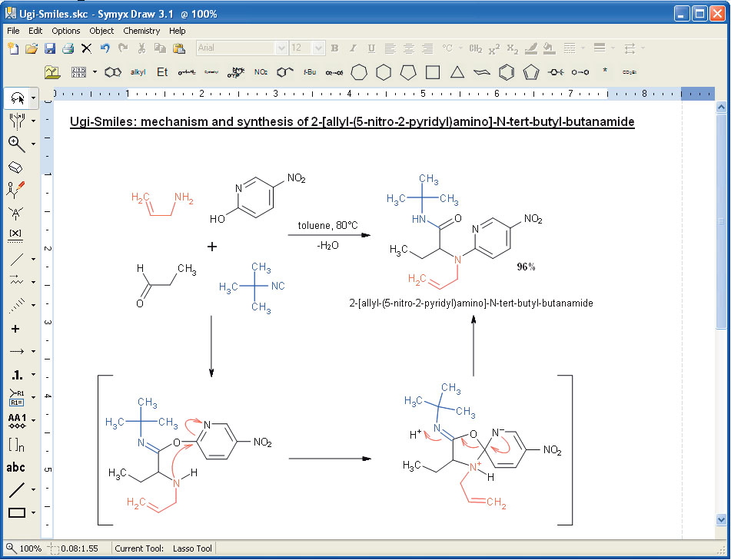Image resolution: width=731 pixels, height=560 pixels.
Task: Toggle superscript formatting
Action: click(494, 48)
